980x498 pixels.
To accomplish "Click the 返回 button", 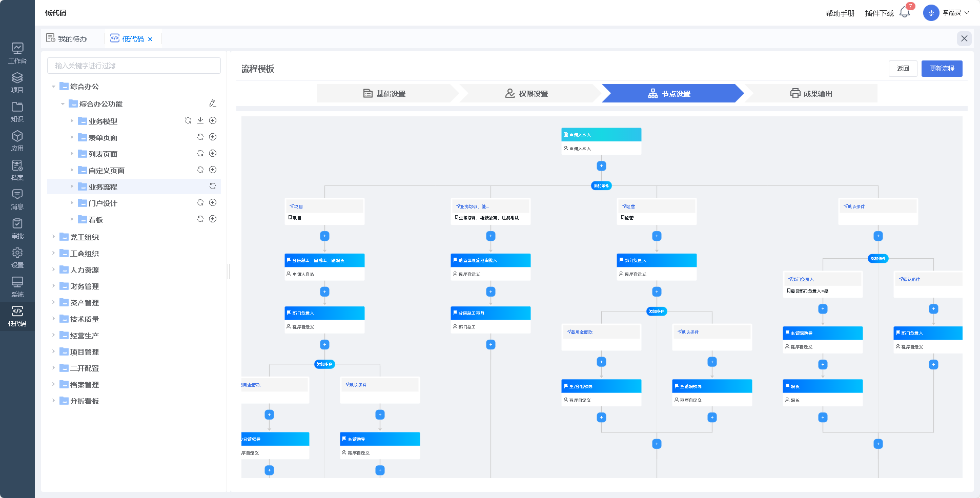I will (x=903, y=69).
